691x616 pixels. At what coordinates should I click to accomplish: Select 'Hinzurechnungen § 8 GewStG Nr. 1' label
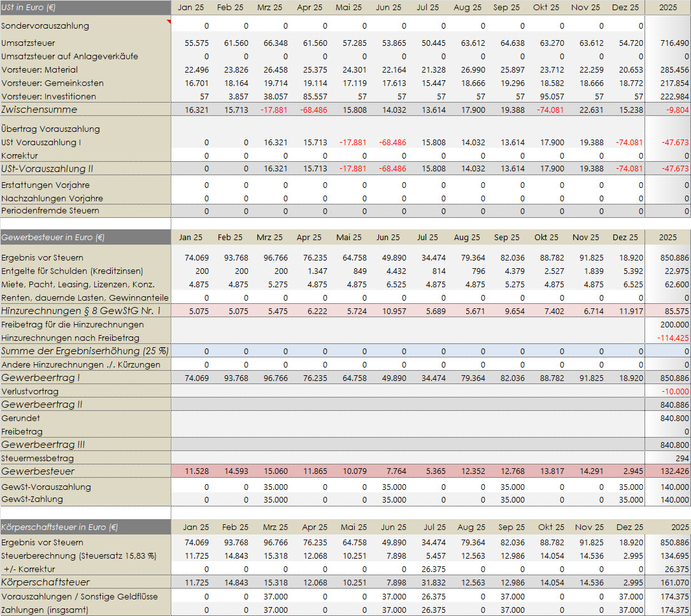point(81,311)
